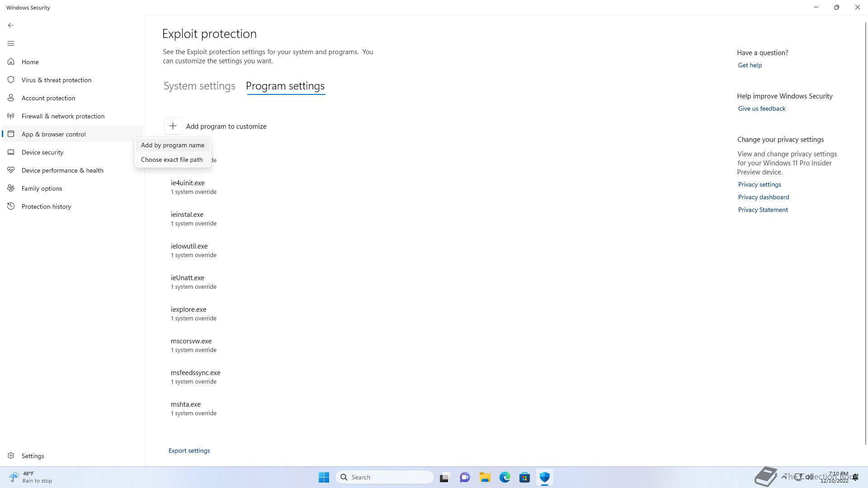
Task: Choose Add by program name
Action: click(x=173, y=145)
